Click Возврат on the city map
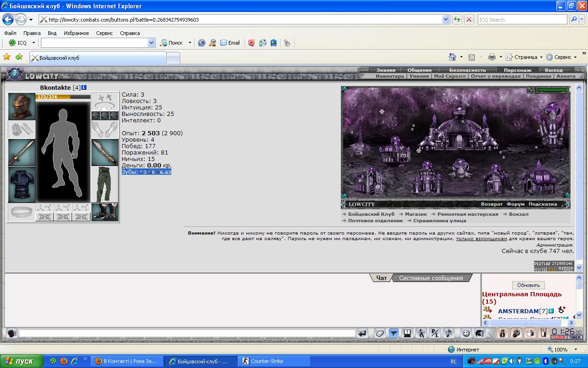The image size is (588, 368). point(492,204)
